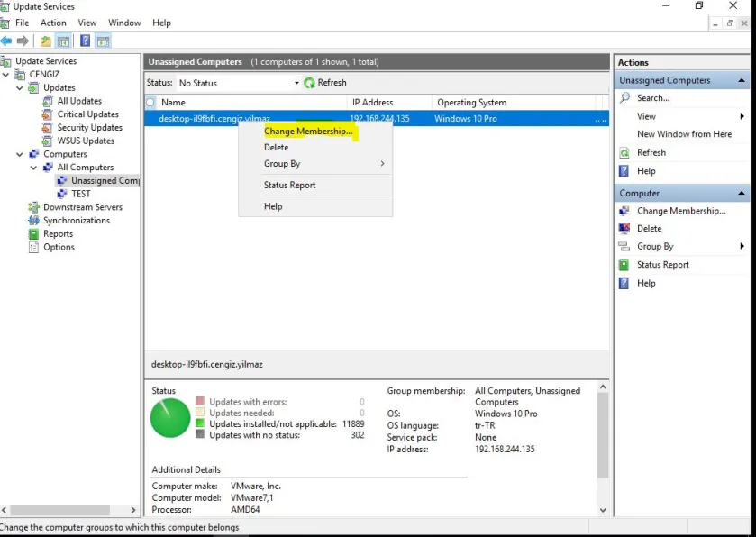Screen dimensions: 756x537
Task: Select Status Report from the context menu
Action: (289, 186)
